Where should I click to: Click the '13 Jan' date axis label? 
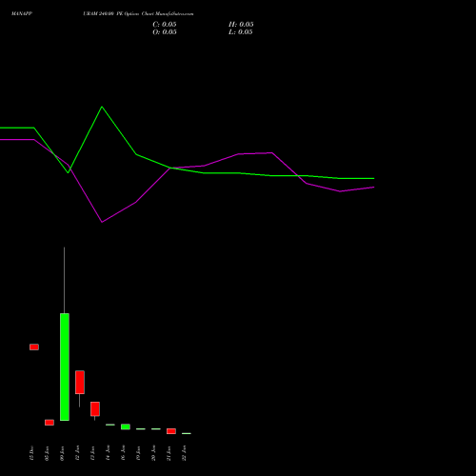[93, 453]
